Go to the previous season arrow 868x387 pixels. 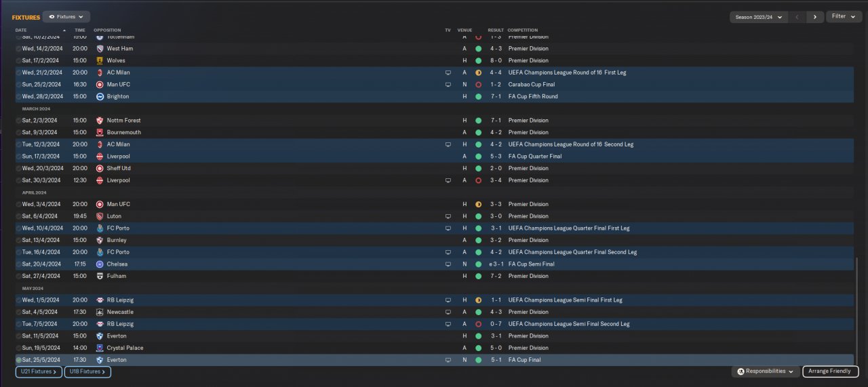(797, 17)
